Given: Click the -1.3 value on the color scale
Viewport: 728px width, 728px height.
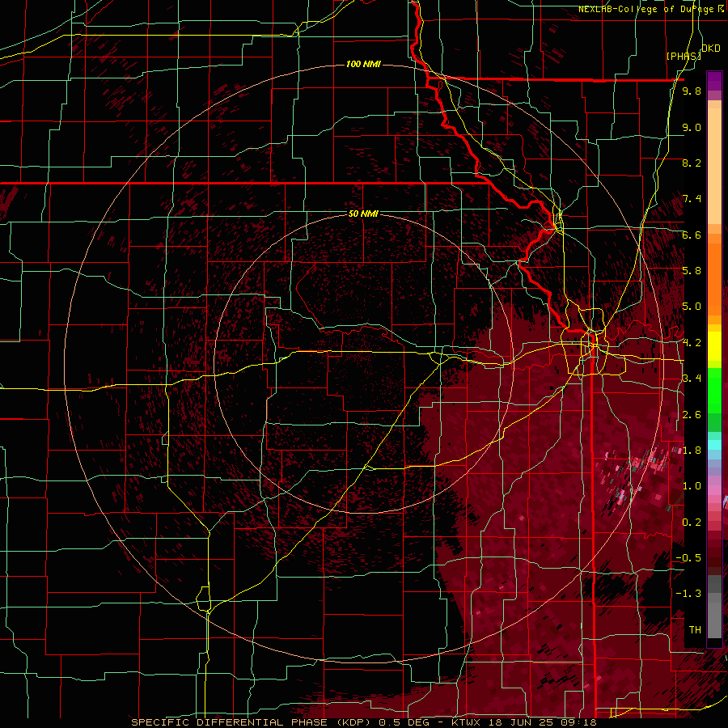Looking at the screenshot, I should (688, 594).
